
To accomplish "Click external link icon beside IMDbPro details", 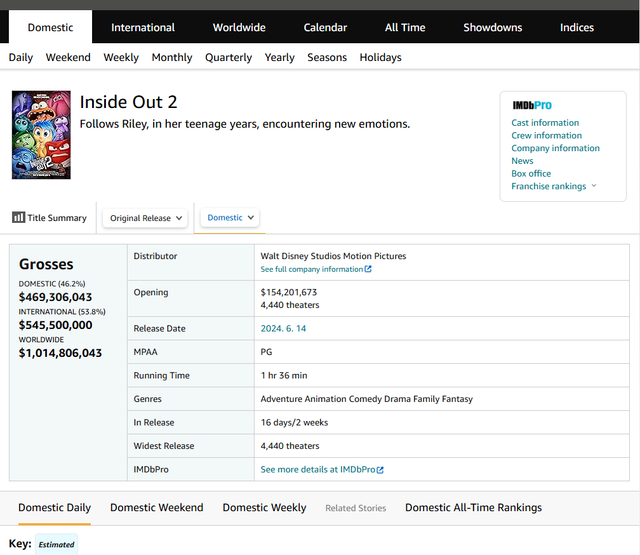I will coord(380,470).
